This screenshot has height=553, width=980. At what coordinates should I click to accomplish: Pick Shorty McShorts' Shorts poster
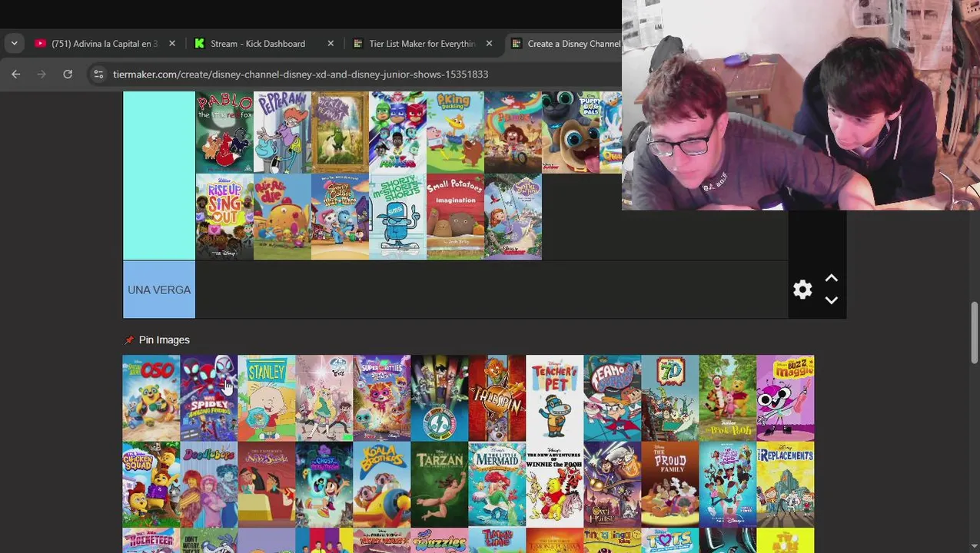[397, 217]
